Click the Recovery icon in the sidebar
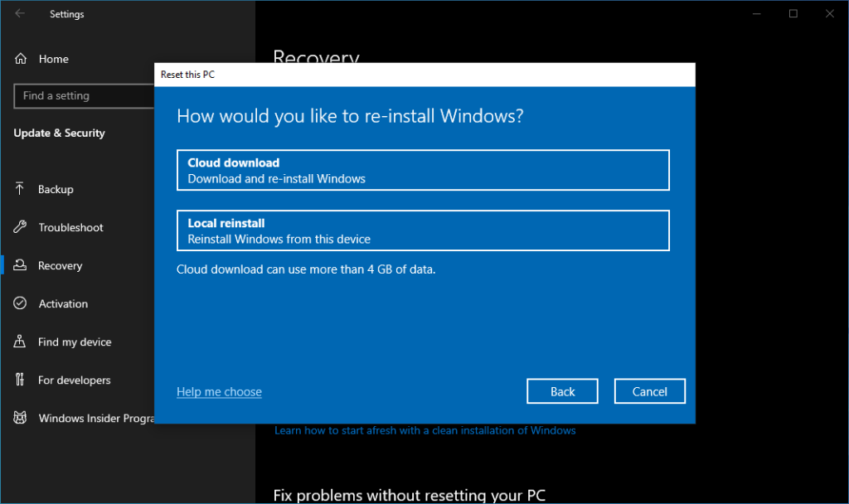This screenshot has width=849, height=504. [18, 265]
